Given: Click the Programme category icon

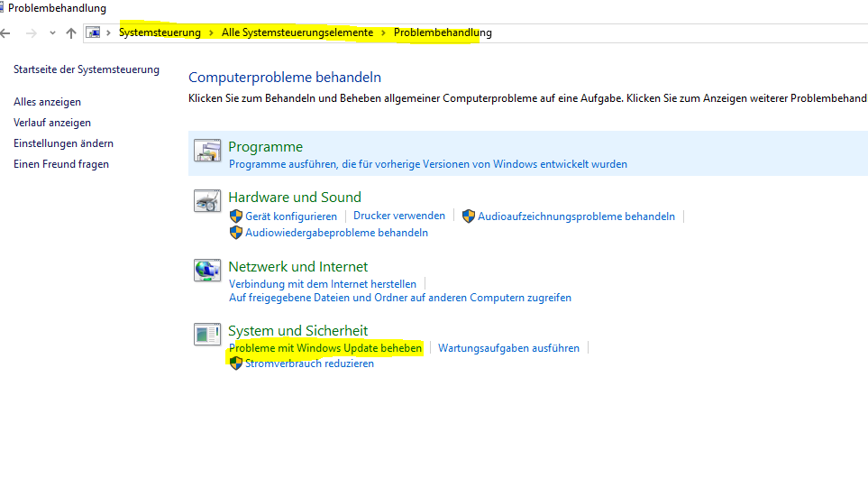Looking at the screenshot, I should (x=207, y=150).
